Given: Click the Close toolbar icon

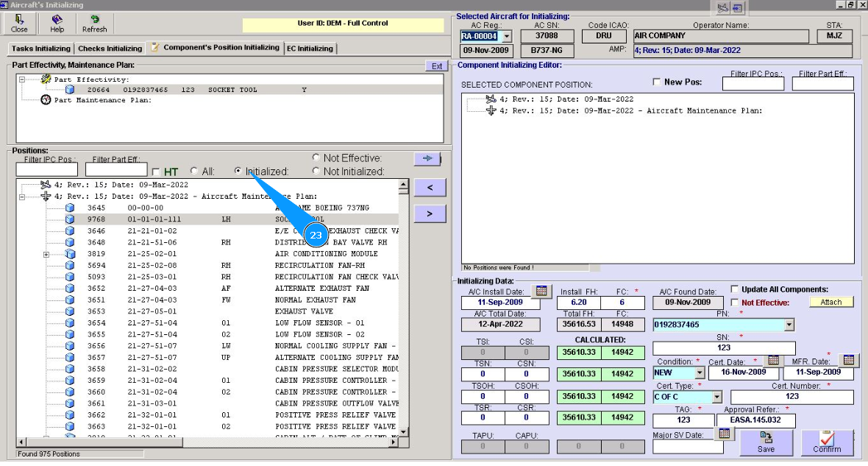Looking at the screenshot, I should [x=19, y=23].
